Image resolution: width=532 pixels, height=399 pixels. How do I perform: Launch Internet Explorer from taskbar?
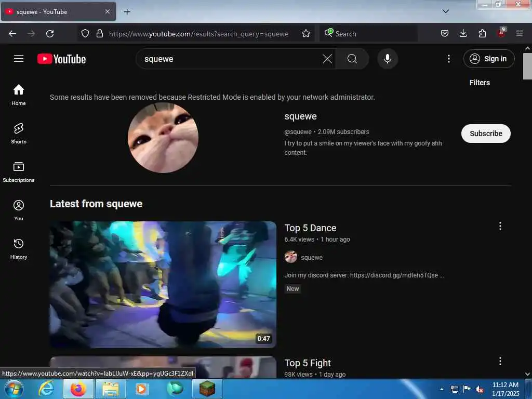pos(46,389)
